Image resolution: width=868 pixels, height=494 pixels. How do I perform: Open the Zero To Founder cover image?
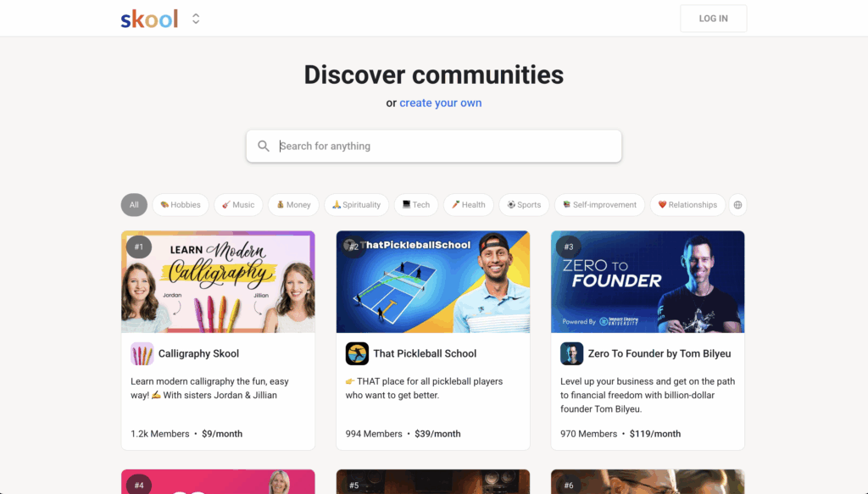coord(648,281)
